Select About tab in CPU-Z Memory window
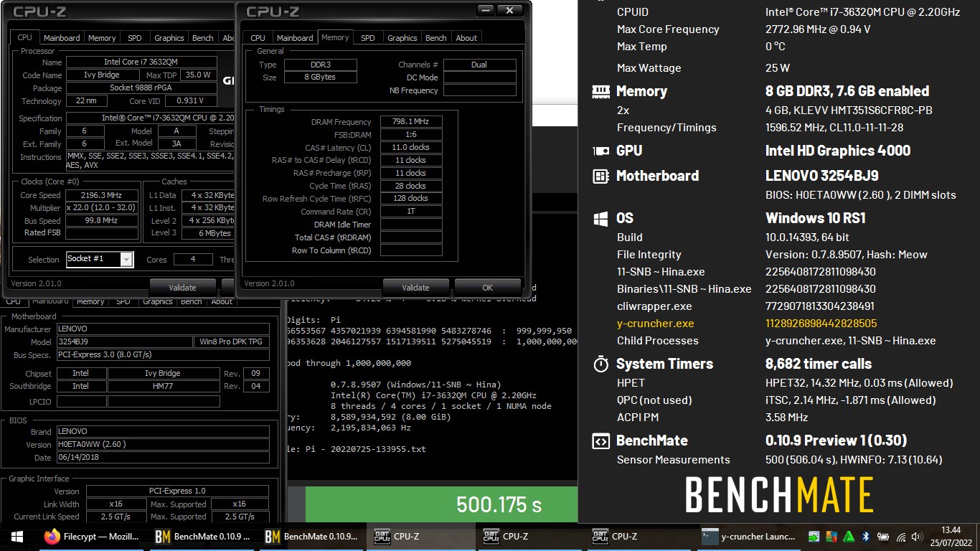 point(466,38)
